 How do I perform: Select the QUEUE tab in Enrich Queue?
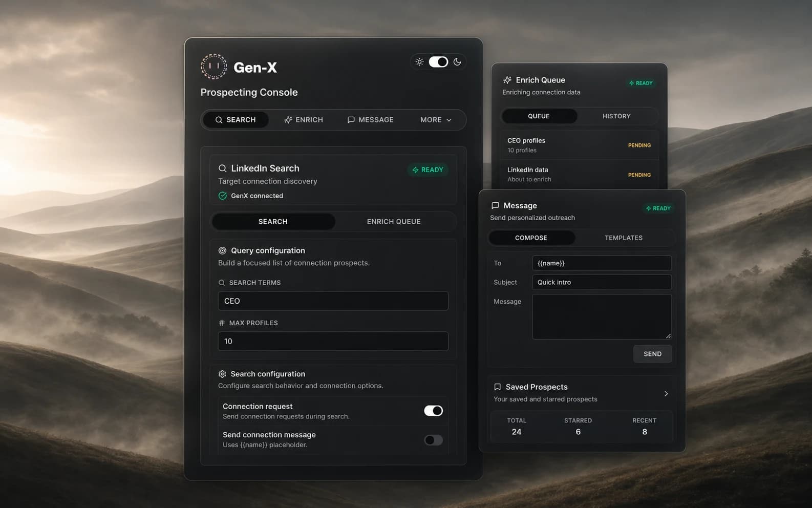click(539, 116)
